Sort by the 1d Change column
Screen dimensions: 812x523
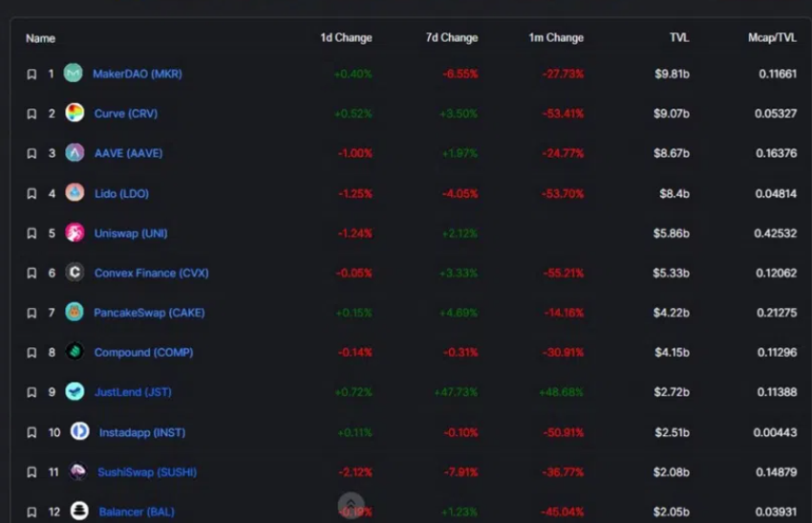(346, 38)
